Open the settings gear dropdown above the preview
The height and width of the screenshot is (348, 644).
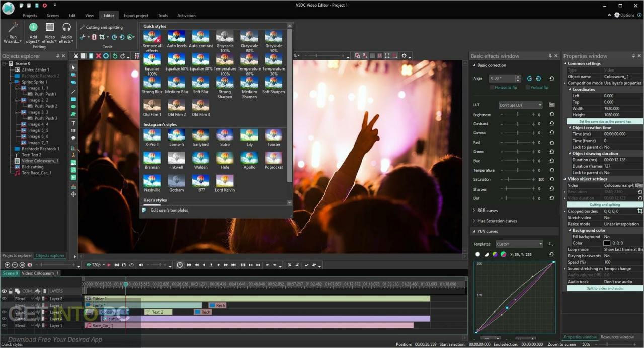(405, 56)
